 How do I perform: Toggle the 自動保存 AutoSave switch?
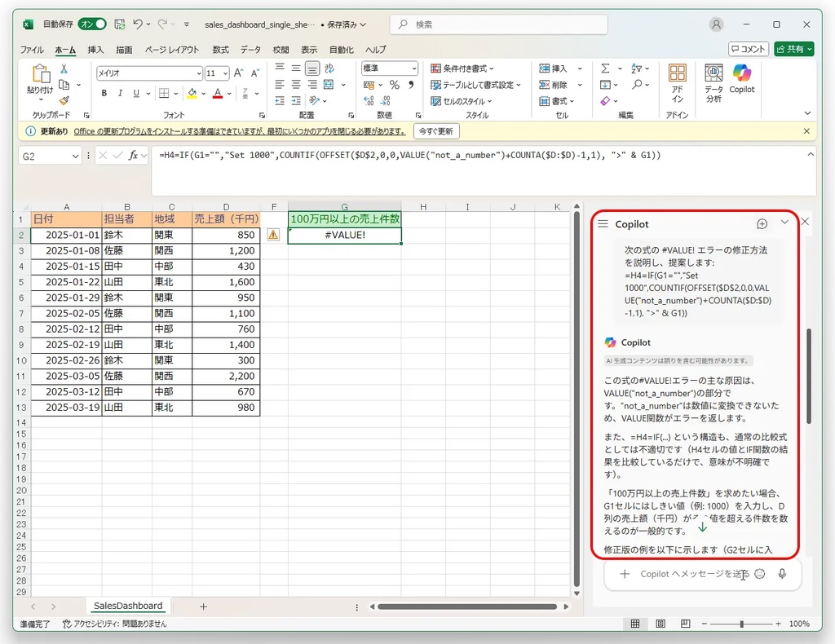(92, 24)
